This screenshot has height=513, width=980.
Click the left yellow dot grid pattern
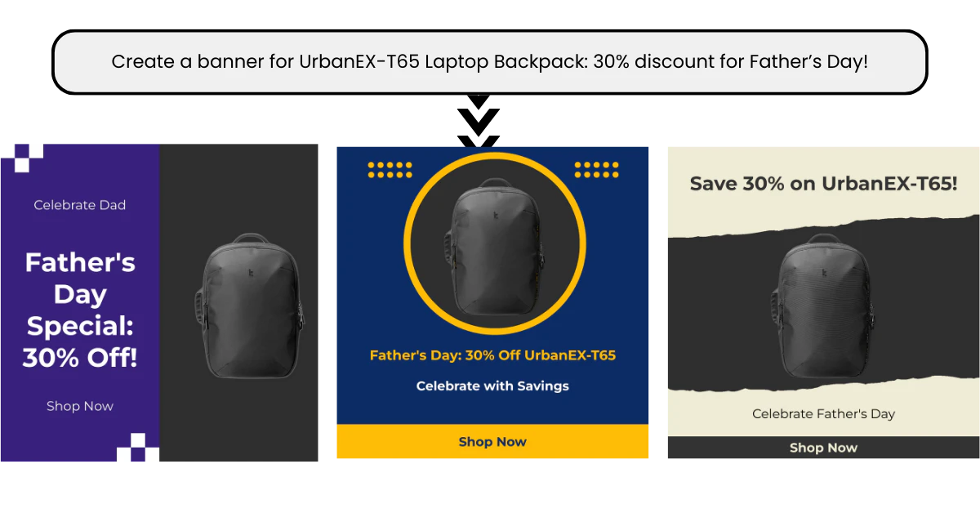click(x=390, y=169)
